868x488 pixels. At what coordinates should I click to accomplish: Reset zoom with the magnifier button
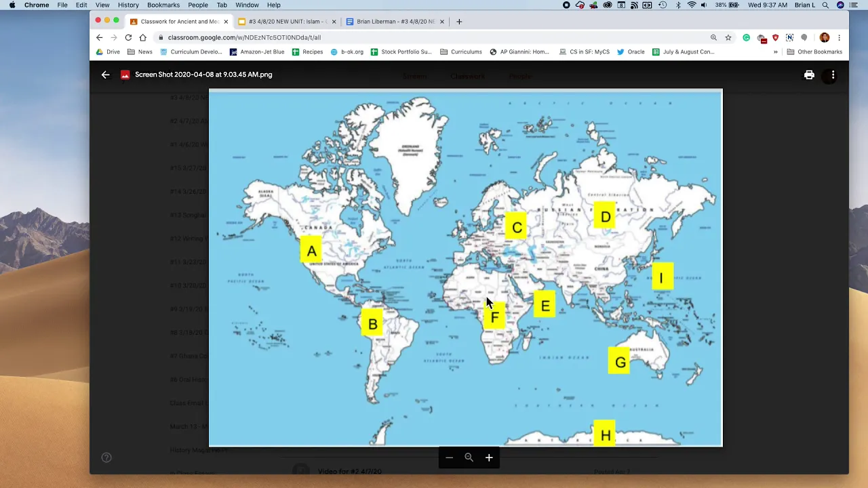(469, 457)
